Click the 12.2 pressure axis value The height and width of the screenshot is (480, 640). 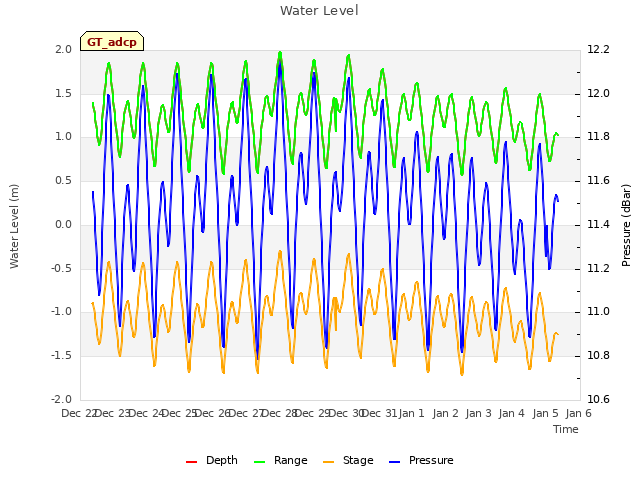(598, 49)
